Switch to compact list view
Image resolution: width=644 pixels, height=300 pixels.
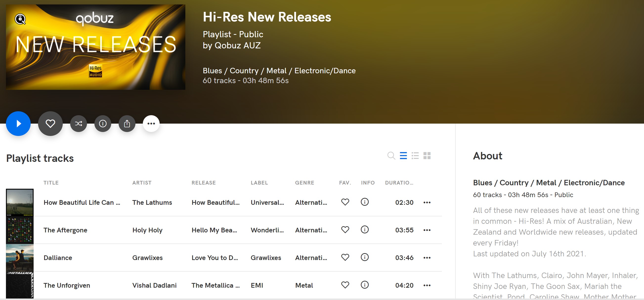403,156
